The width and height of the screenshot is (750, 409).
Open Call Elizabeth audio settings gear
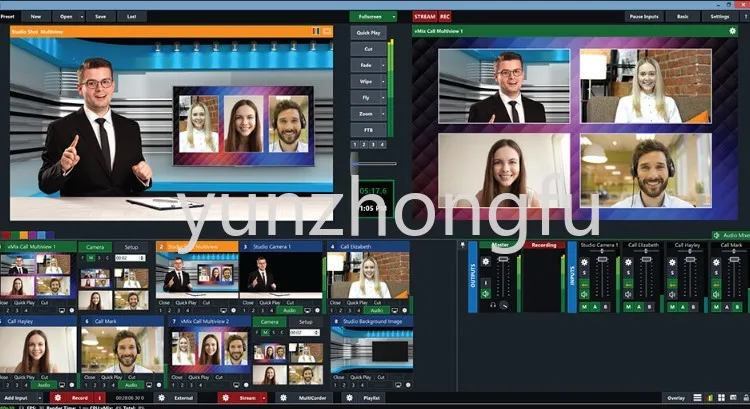628,262
